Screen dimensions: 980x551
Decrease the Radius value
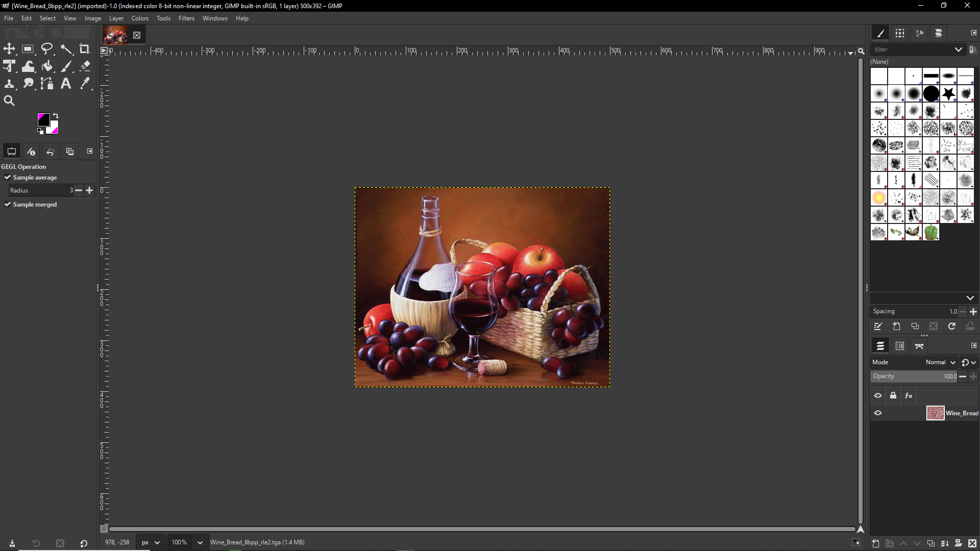click(x=79, y=190)
